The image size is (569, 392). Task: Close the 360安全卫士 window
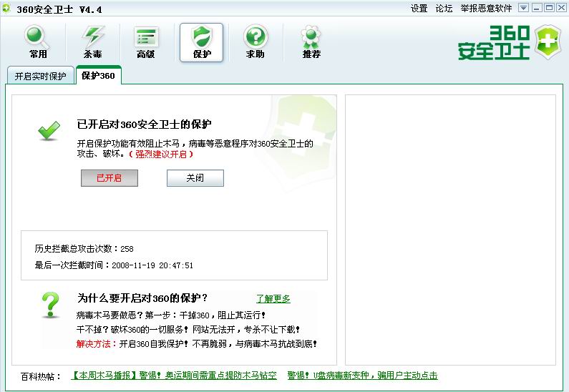[x=561, y=8]
